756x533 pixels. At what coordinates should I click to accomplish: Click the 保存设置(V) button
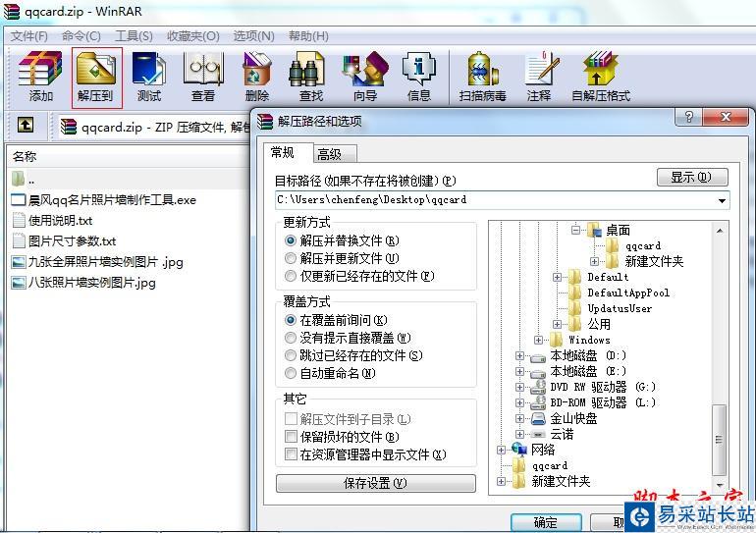[376, 483]
